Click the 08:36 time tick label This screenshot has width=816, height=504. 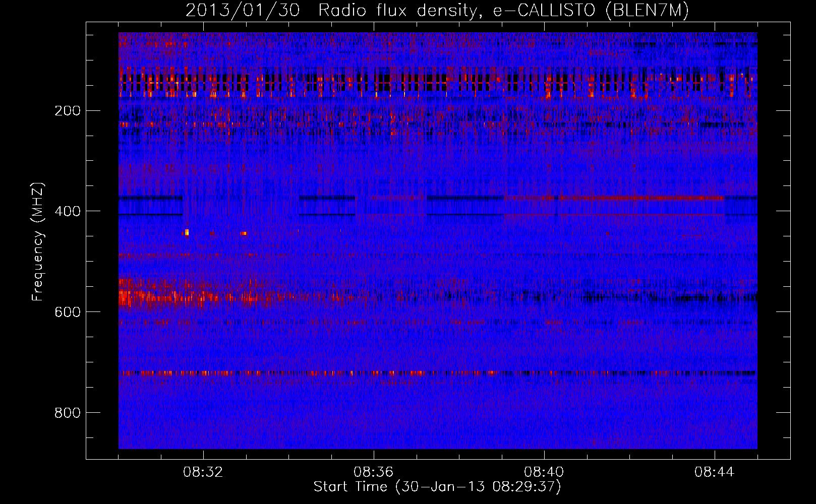pyautogui.click(x=374, y=472)
